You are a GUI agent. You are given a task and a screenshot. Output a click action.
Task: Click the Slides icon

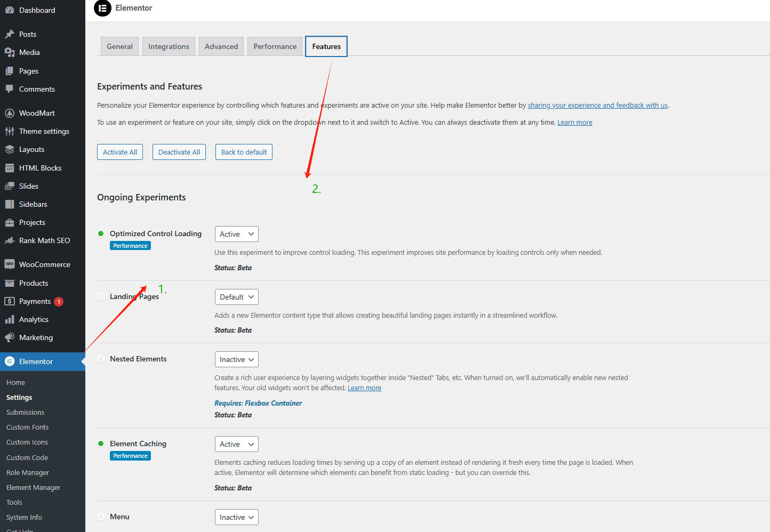[10, 186]
